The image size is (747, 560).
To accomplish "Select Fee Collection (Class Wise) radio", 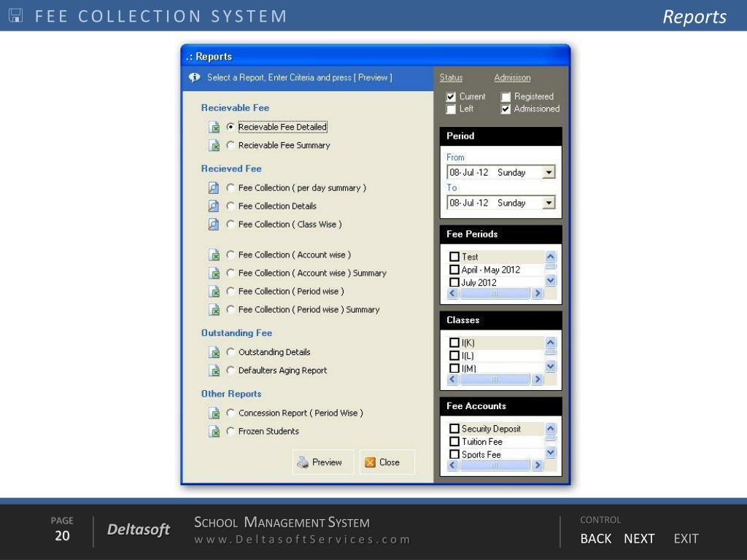I will pos(231,224).
